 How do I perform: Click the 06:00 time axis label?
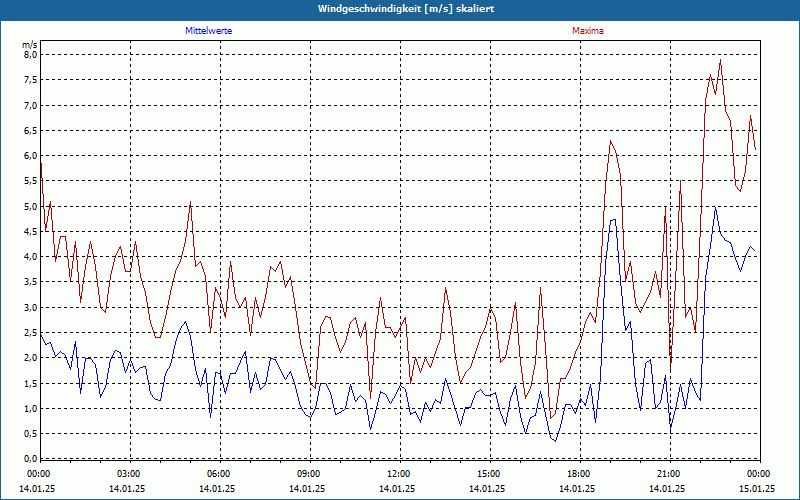pyautogui.click(x=218, y=474)
